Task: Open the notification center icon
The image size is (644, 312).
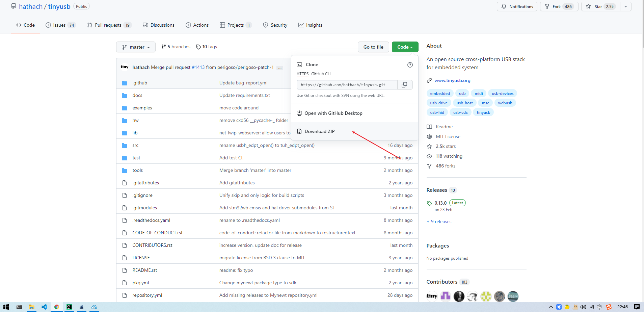Action: (637, 307)
